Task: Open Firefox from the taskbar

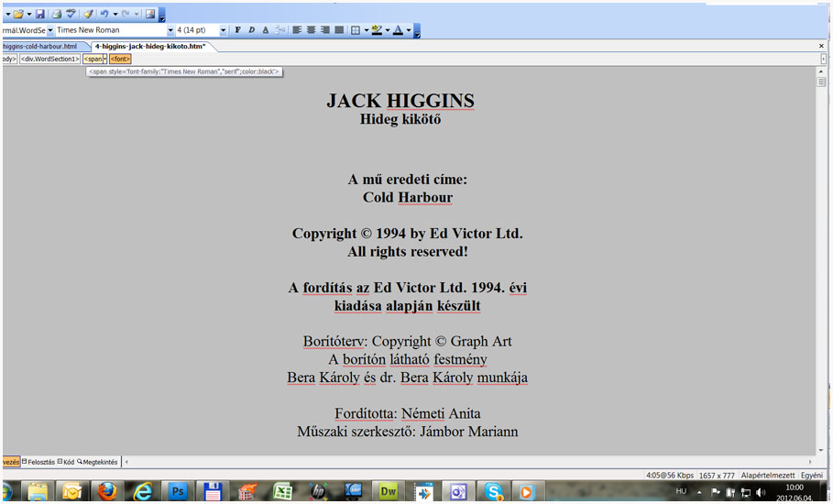Action: [107, 492]
